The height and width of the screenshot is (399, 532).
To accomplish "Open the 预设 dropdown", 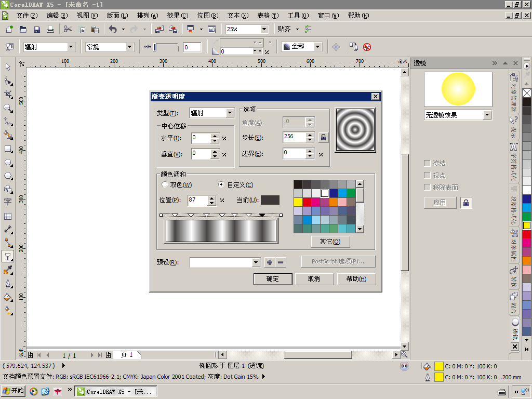I will [x=256, y=262].
